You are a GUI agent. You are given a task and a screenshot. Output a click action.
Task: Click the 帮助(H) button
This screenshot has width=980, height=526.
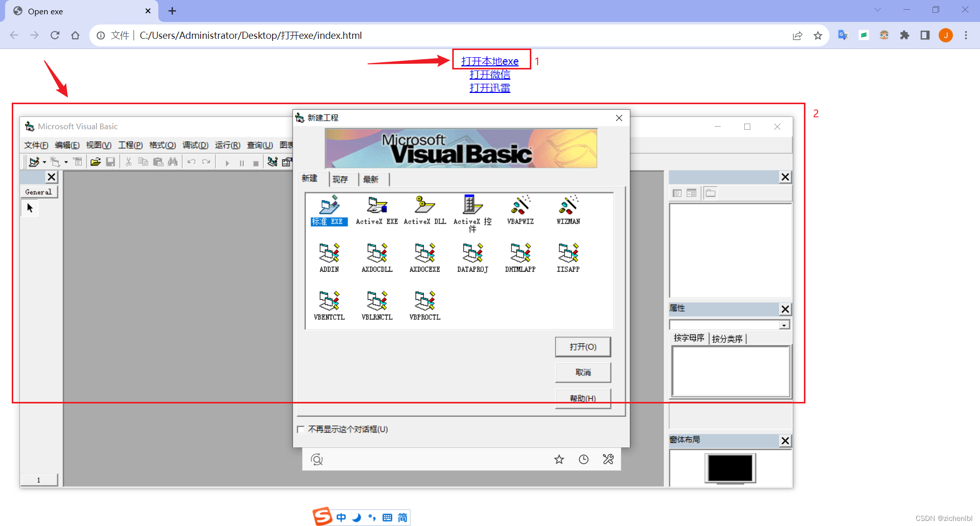[x=583, y=398]
